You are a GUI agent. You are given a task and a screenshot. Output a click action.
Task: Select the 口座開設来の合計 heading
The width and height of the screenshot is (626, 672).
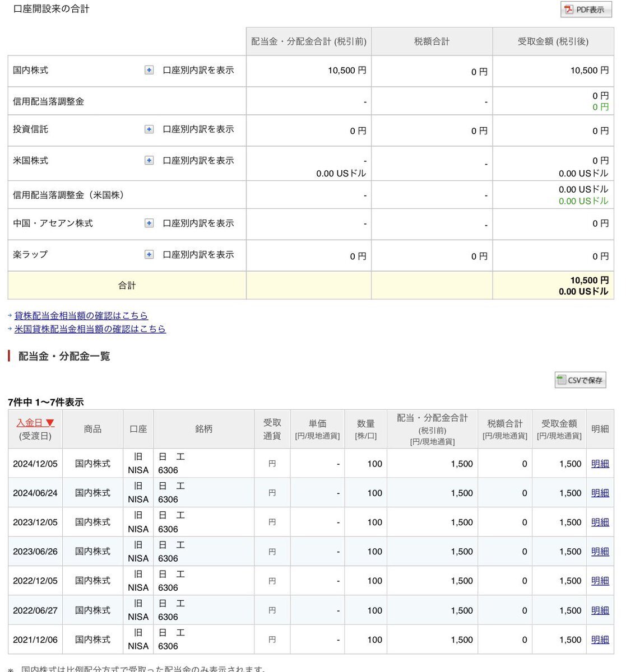[51, 9]
